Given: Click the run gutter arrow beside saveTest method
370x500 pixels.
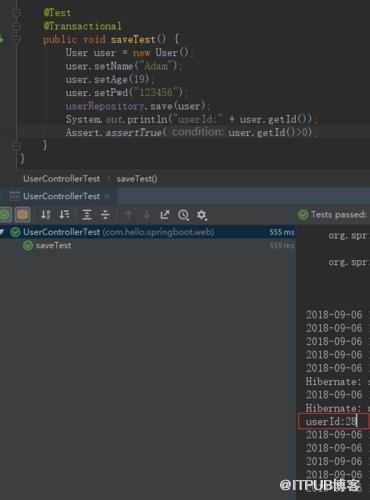Looking at the screenshot, I should click(2, 39).
